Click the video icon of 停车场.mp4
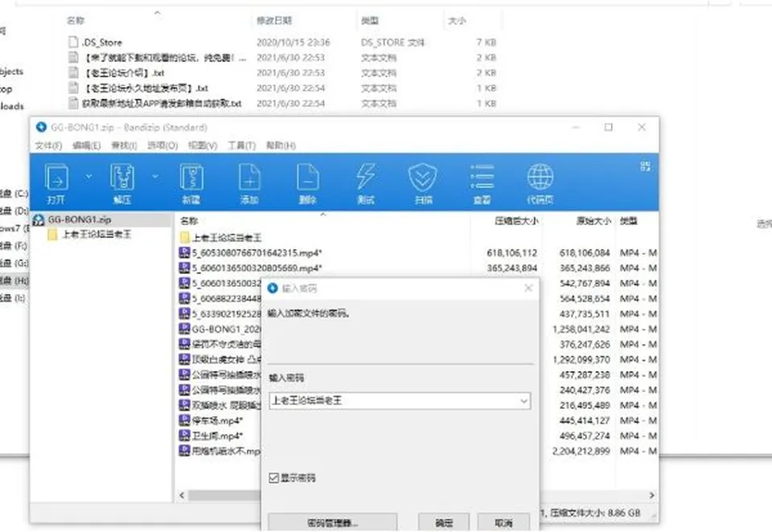 pyautogui.click(x=184, y=420)
